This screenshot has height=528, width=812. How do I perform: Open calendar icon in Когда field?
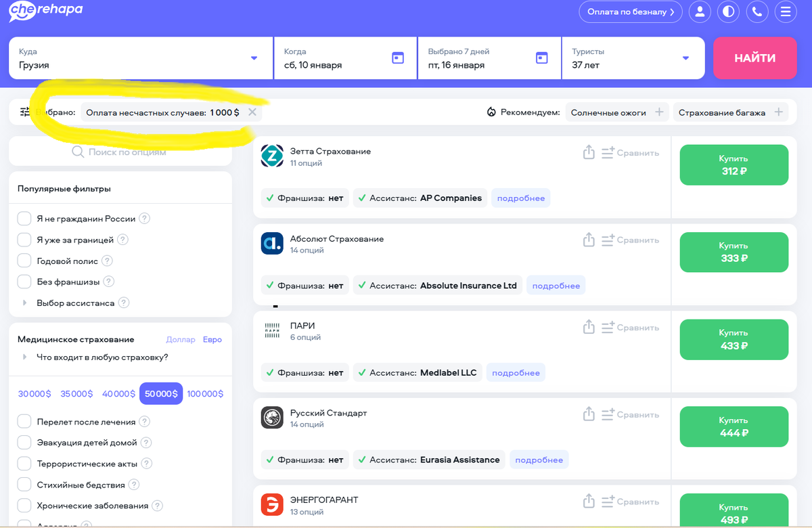(x=398, y=58)
